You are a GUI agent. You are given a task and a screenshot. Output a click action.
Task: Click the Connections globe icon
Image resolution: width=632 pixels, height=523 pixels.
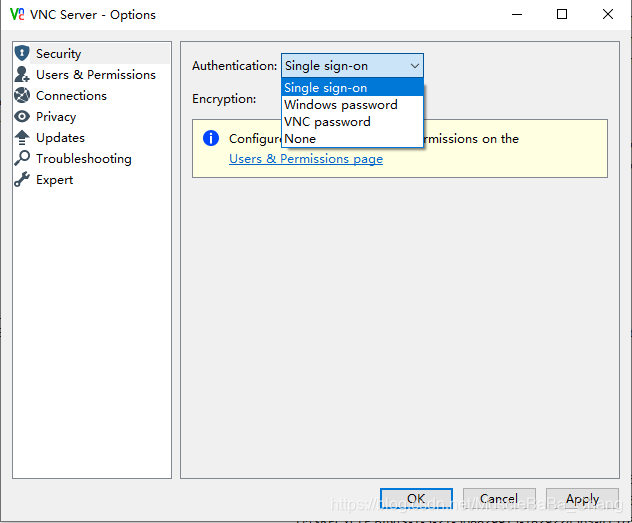coord(22,95)
